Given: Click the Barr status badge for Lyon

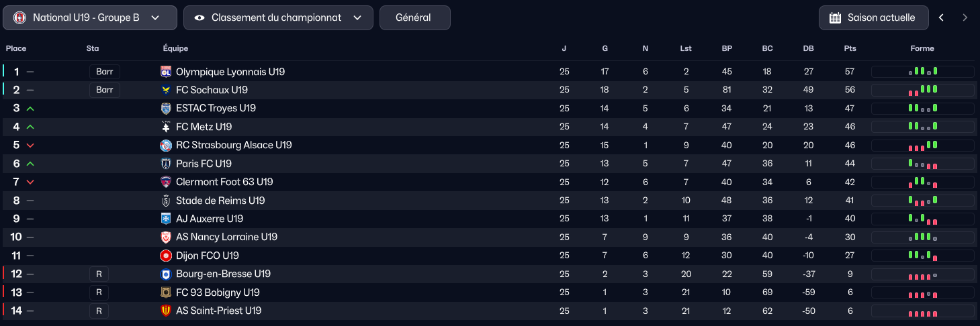Looking at the screenshot, I should tap(105, 72).
